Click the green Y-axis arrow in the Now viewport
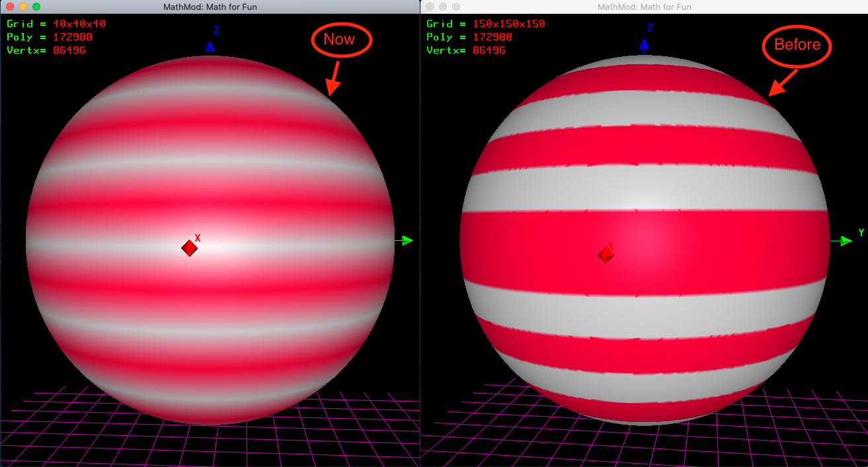 click(406, 241)
